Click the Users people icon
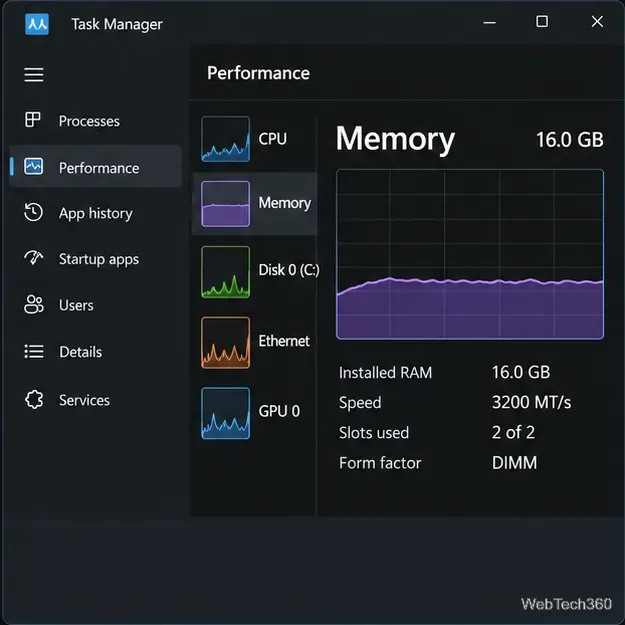Screen dimensions: 625x625 point(34,305)
